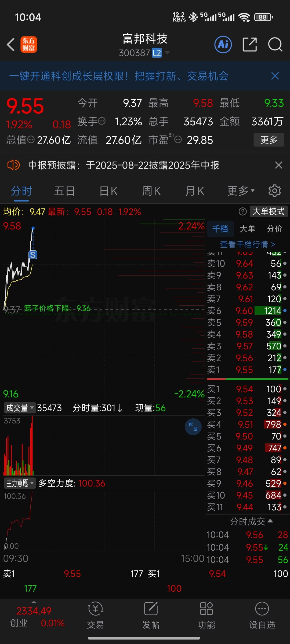Switch to the 日K tab
The width and height of the screenshot is (290, 644).
coord(108,191)
